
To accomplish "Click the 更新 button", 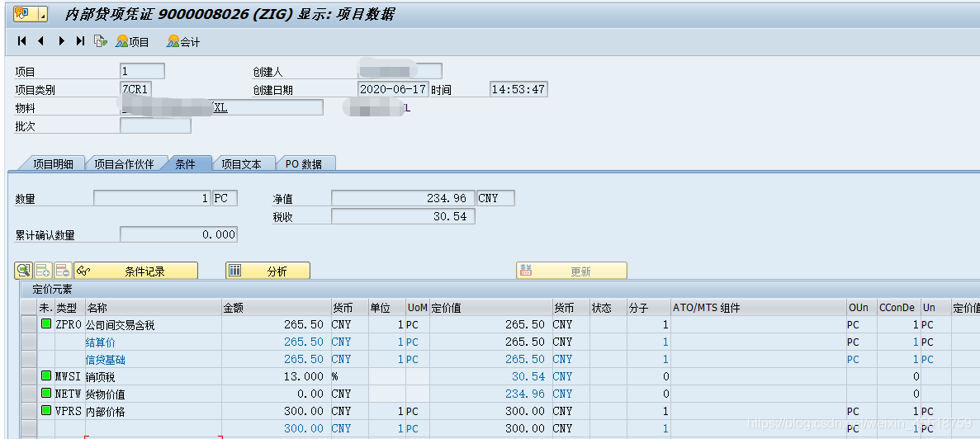I will tap(571, 271).
